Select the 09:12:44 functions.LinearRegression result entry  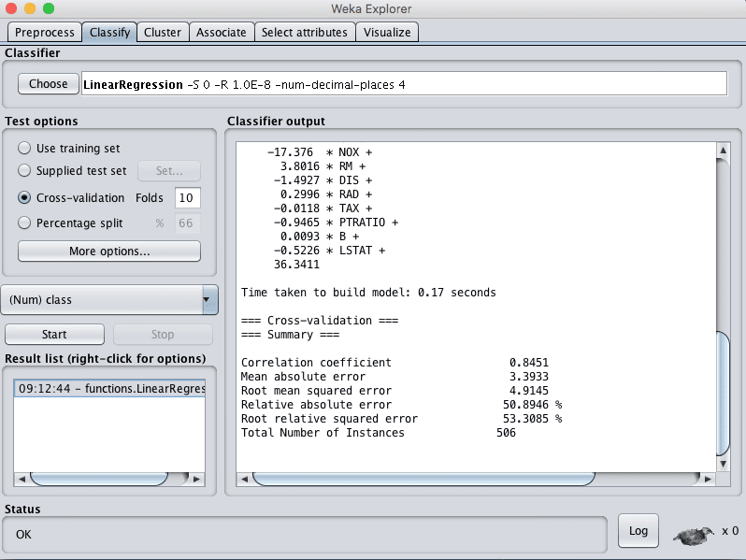[109, 388]
